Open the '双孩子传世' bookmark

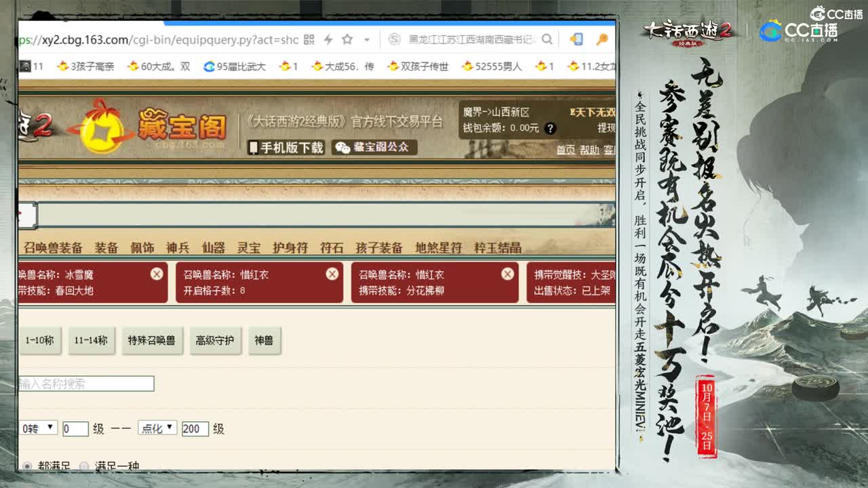pyautogui.click(x=418, y=66)
